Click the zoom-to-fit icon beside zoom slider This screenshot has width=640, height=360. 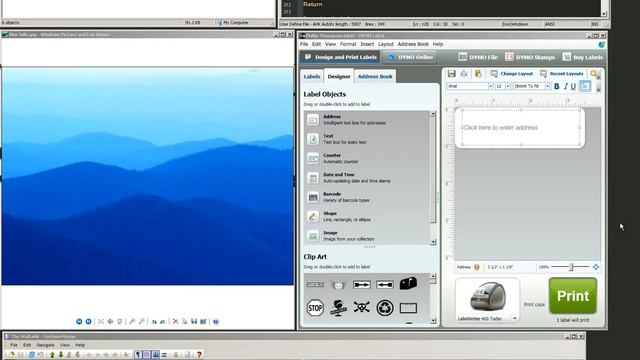pos(596,267)
